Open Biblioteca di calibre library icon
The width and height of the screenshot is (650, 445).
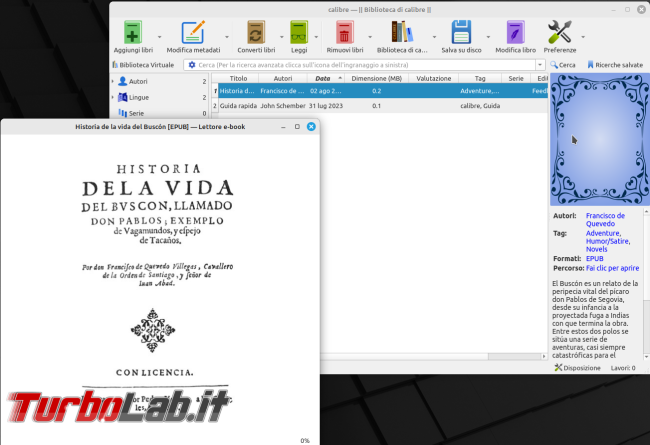(402, 32)
